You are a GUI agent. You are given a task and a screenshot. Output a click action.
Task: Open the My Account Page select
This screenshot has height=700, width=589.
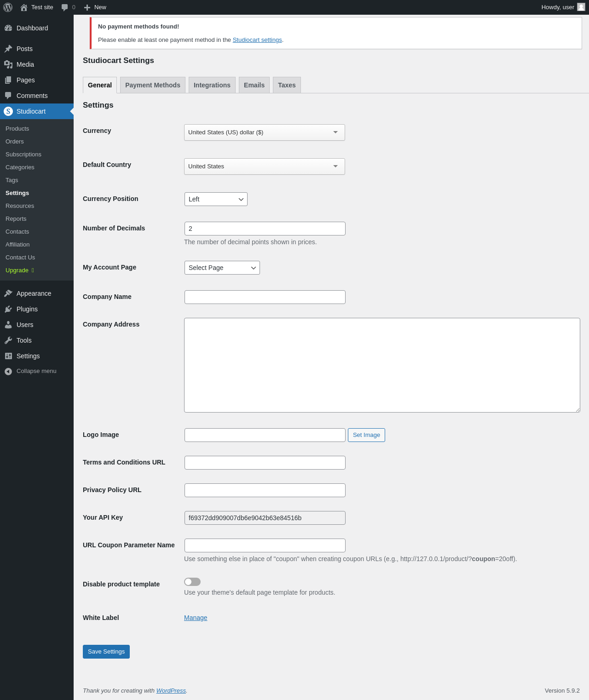[x=222, y=268]
